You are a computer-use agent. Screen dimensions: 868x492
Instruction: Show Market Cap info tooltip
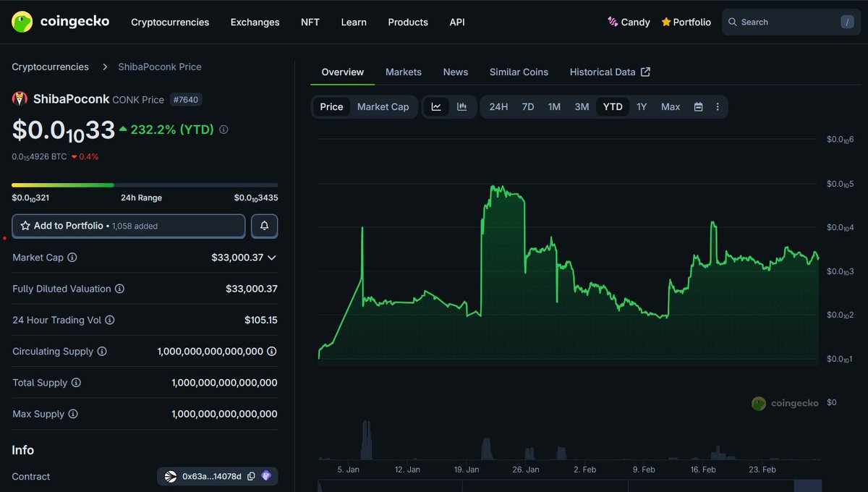click(x=72, y=258)
